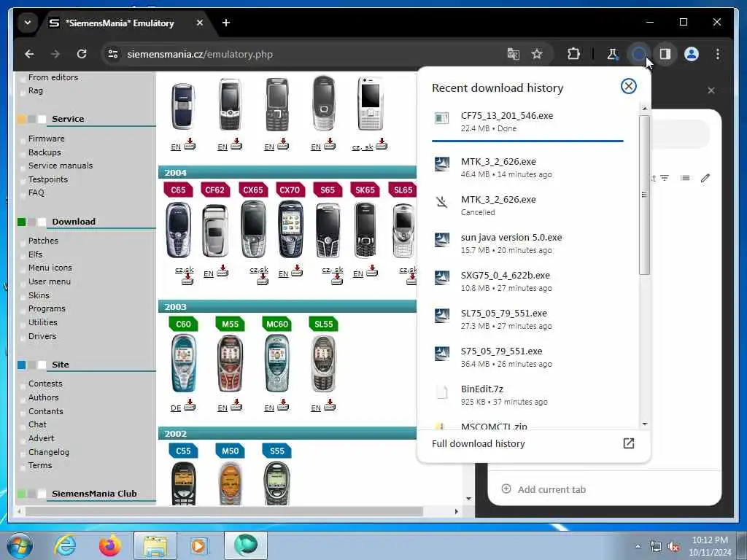Click the sort filter icon in side panel

[x=665, y=178]
